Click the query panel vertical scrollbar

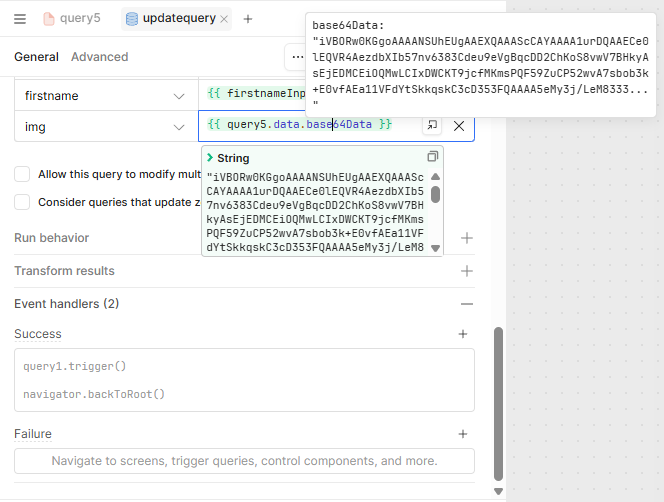[498, 400]
